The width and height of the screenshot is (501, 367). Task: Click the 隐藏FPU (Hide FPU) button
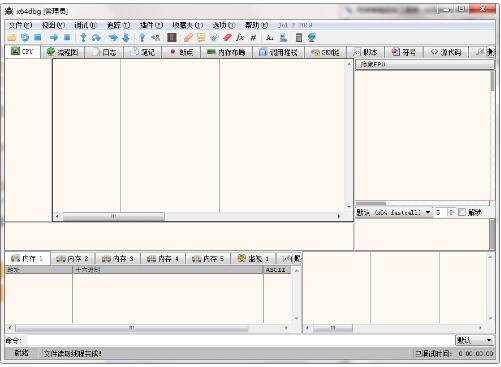tap(424, 64)
